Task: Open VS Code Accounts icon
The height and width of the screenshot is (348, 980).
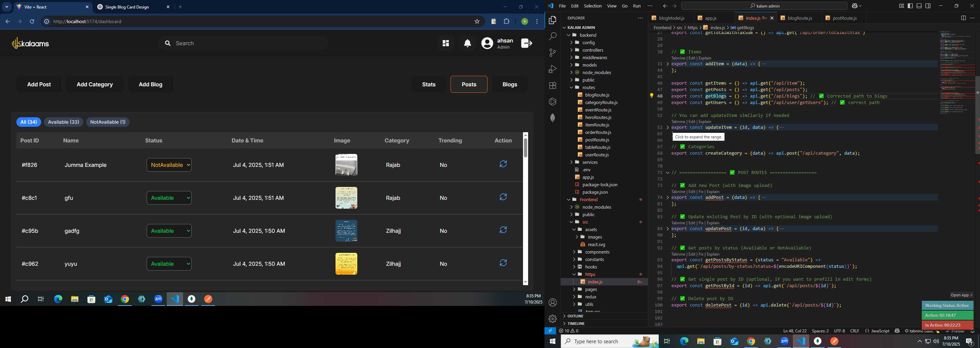Action: coord(552,302)
